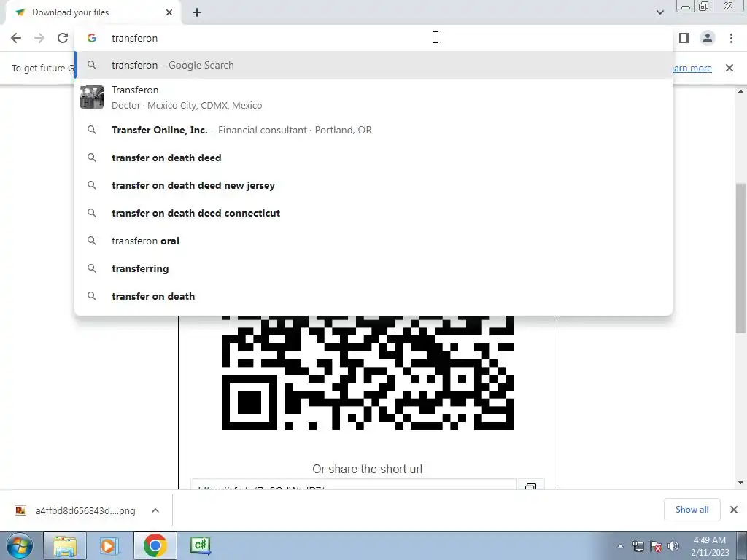Pick transfer on death deed connecticut

pyautogui.click(x=373, y=213)
